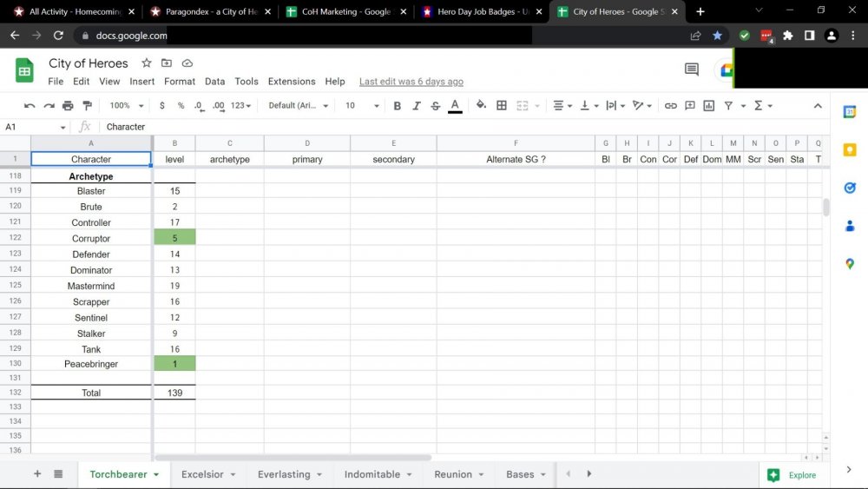Open comment history icon
868x489 pixels.
click(x=692, y=69)
